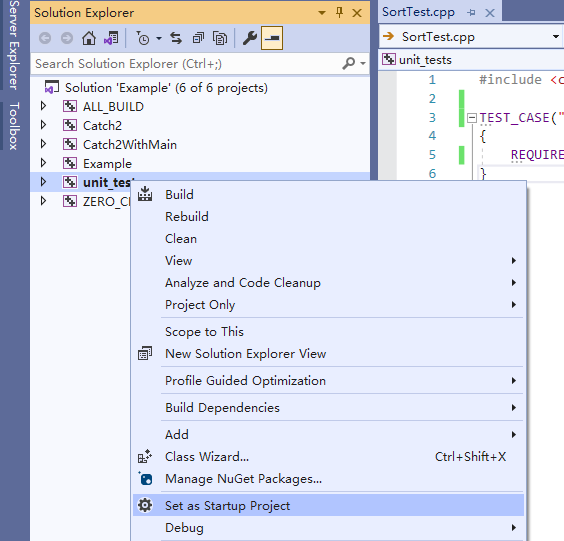This screenshot has height=541, width=564.
Task: Switch to the SortTest.cpp tab
Action: (x=418, y=12)
